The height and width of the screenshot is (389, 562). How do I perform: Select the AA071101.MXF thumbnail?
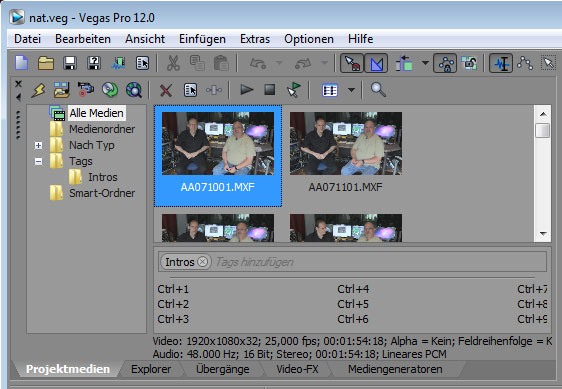346,153
